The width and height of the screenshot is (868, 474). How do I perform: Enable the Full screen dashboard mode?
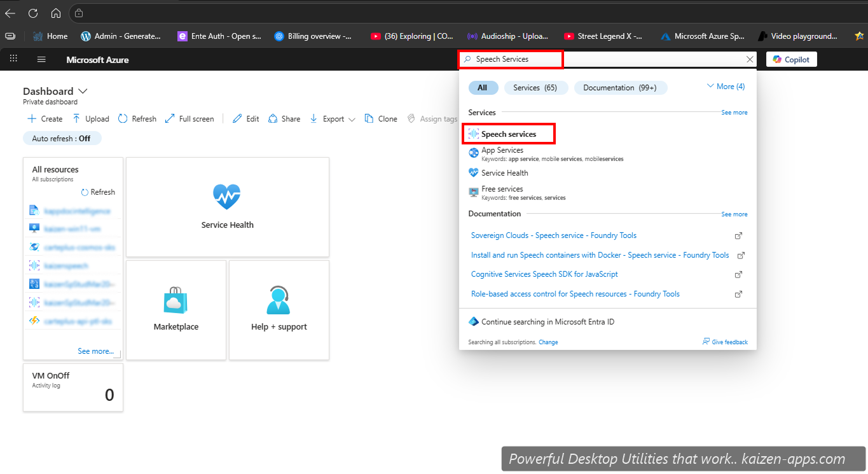(x=189, y=118)
